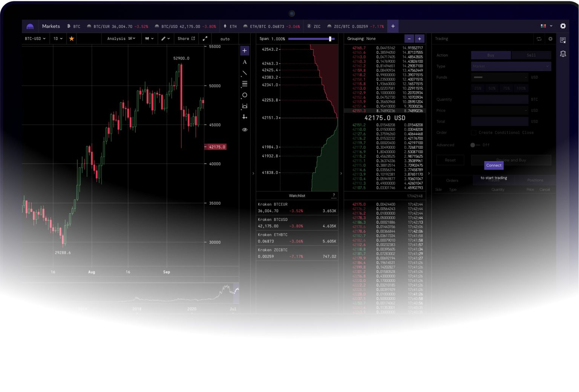Select the trend line drawing tool

point(245,72)
